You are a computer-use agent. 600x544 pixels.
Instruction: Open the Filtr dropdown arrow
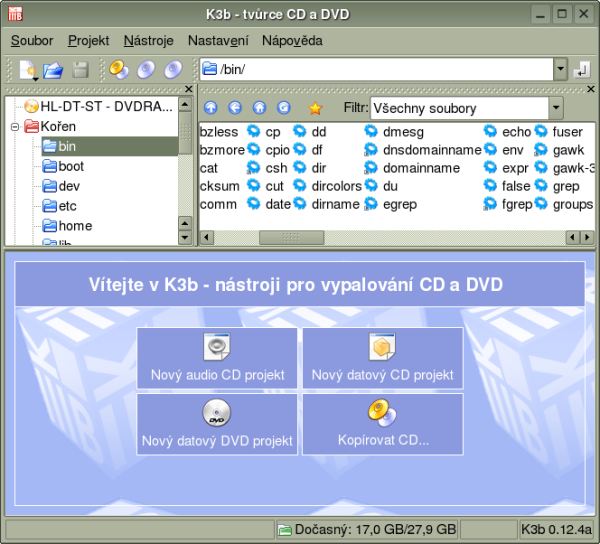click(556, 108)
